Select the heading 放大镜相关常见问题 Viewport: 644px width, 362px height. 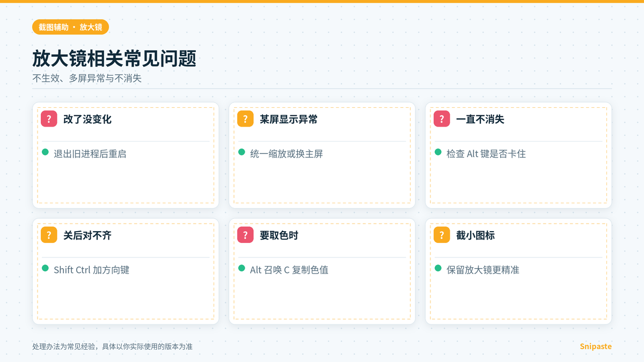tap(114, 58)
